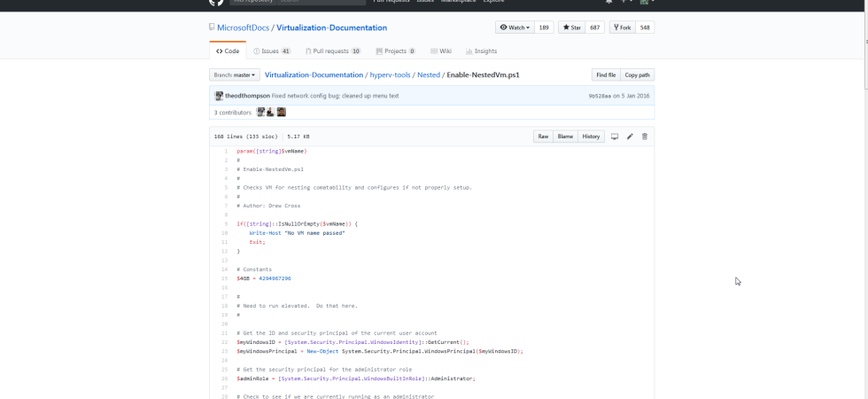This screenshot has height=399, width=868.
Task: Click '# Enable-NestedVm.ps1' comment line
Action: click(270, 169)
